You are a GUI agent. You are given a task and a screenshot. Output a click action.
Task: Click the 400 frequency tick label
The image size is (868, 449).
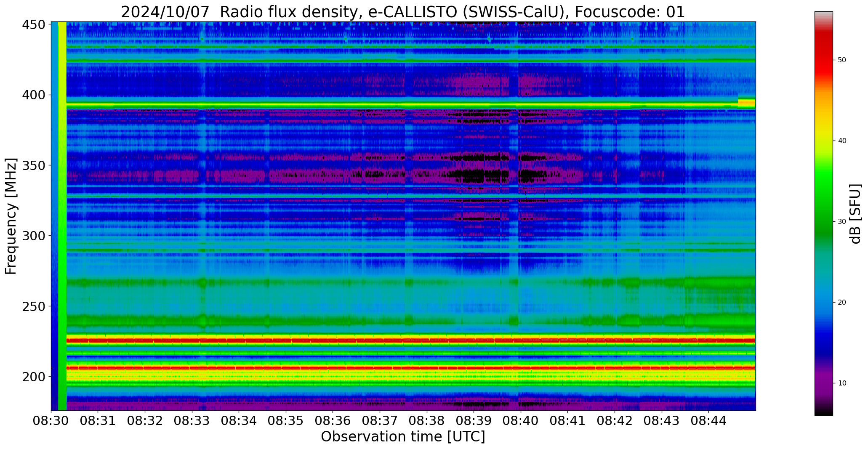click(34, 95)
